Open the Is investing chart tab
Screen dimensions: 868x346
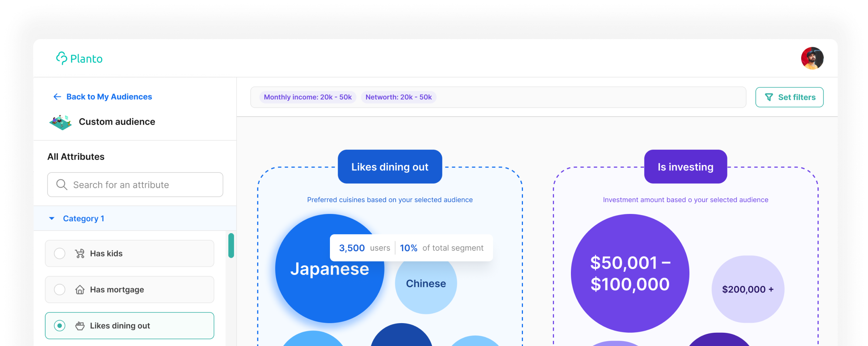685,167
